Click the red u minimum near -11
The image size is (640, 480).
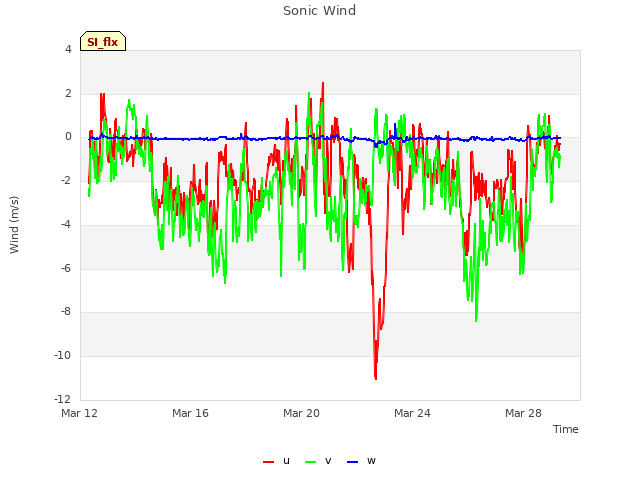[376, 378]
